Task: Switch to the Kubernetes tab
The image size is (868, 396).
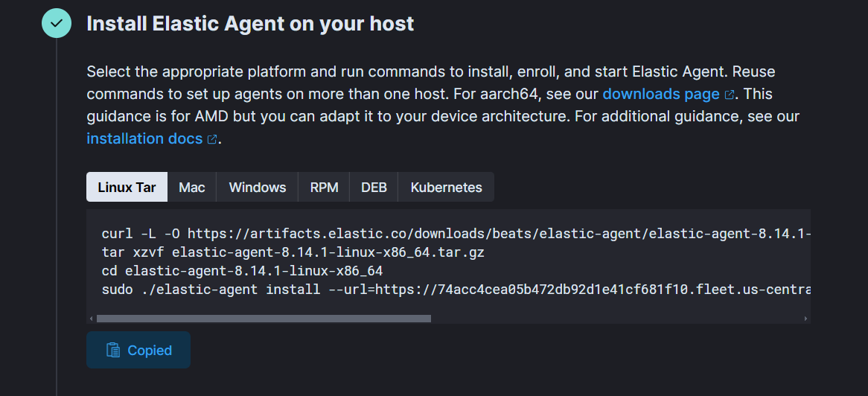Action: point(446,187)
